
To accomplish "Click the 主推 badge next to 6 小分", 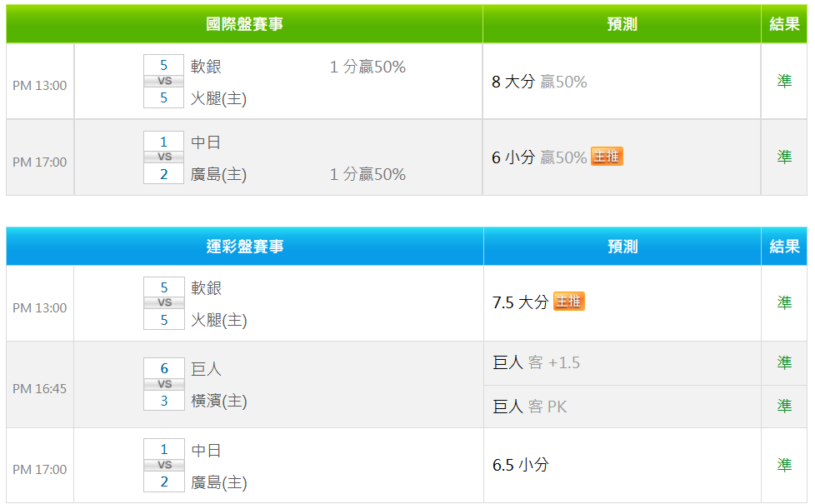I will tap(607, 157).
